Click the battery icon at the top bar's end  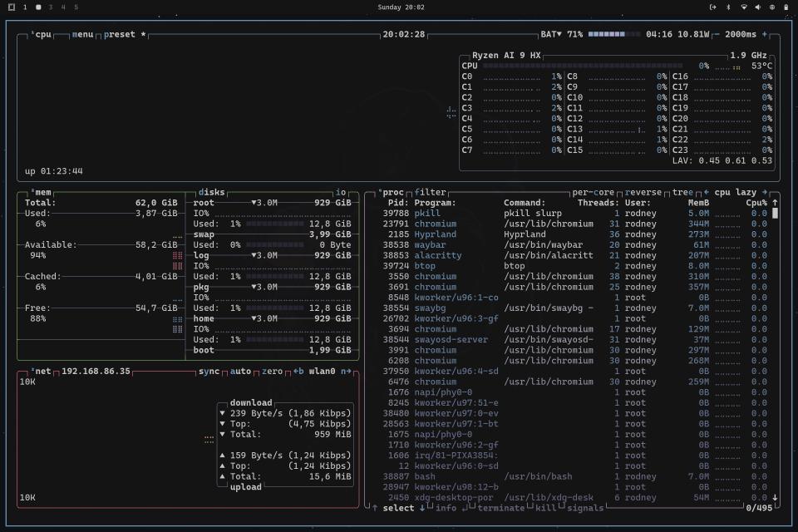(786, 7)
